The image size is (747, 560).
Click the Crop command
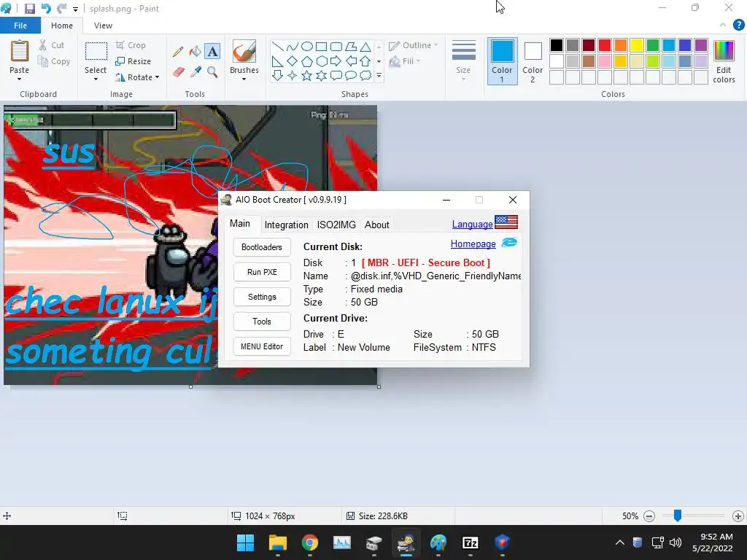(131, 45)
